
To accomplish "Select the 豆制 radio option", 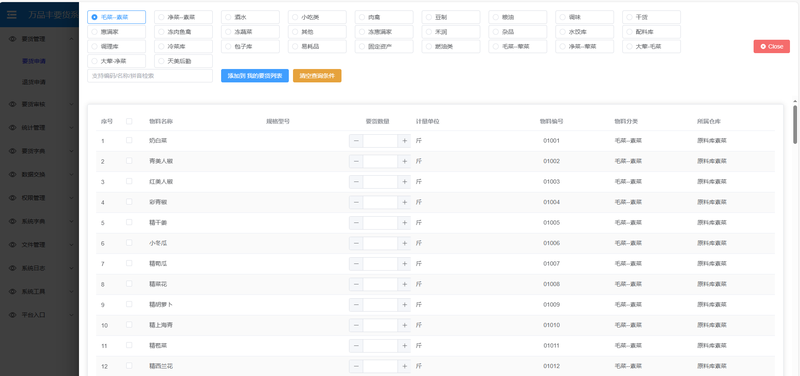I will 451,17.
